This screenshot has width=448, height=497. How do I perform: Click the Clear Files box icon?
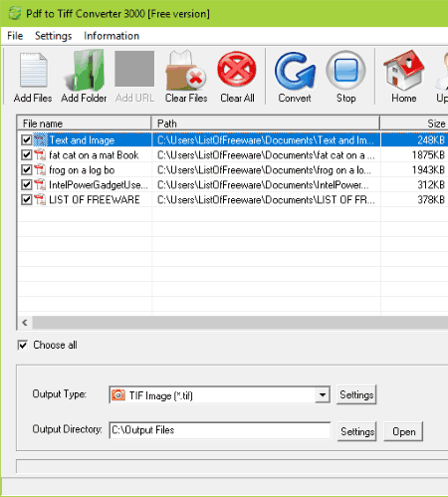pos(186,70)
